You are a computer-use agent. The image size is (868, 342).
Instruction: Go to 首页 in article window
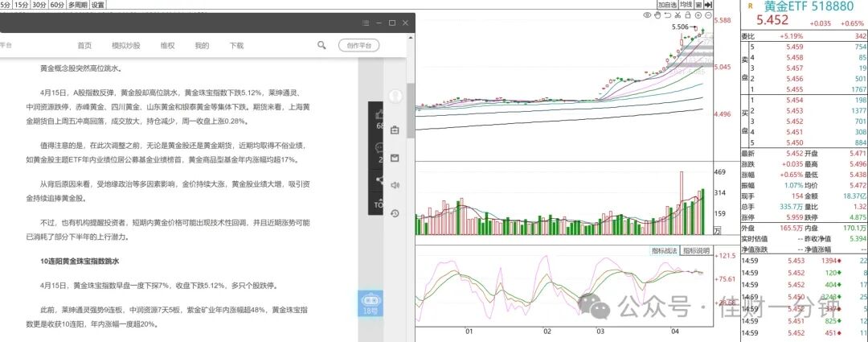84,45
